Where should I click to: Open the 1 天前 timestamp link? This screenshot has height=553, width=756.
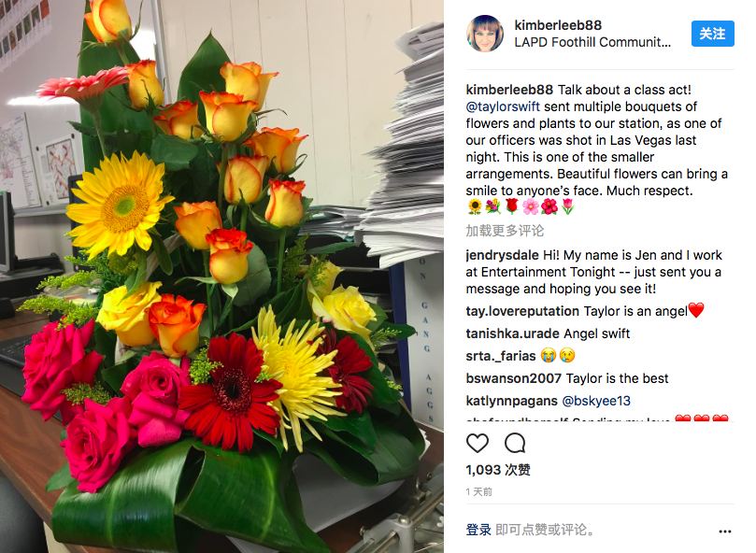[478, 491]
